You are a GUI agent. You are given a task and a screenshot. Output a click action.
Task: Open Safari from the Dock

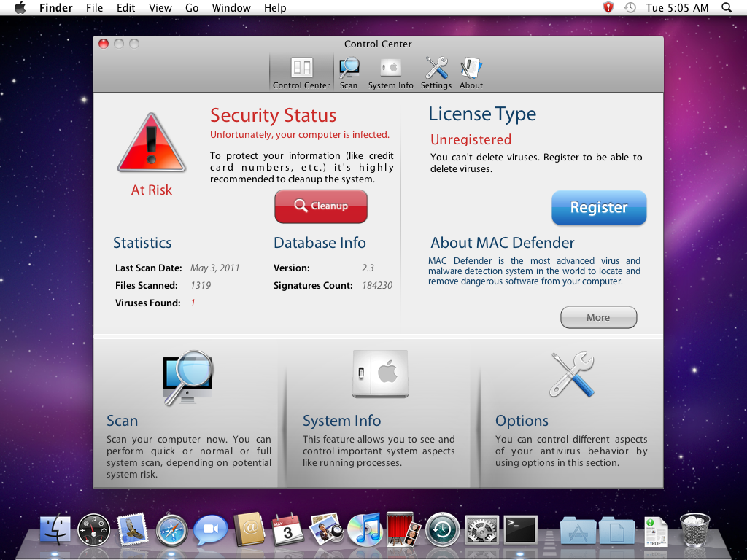(171, 530)
